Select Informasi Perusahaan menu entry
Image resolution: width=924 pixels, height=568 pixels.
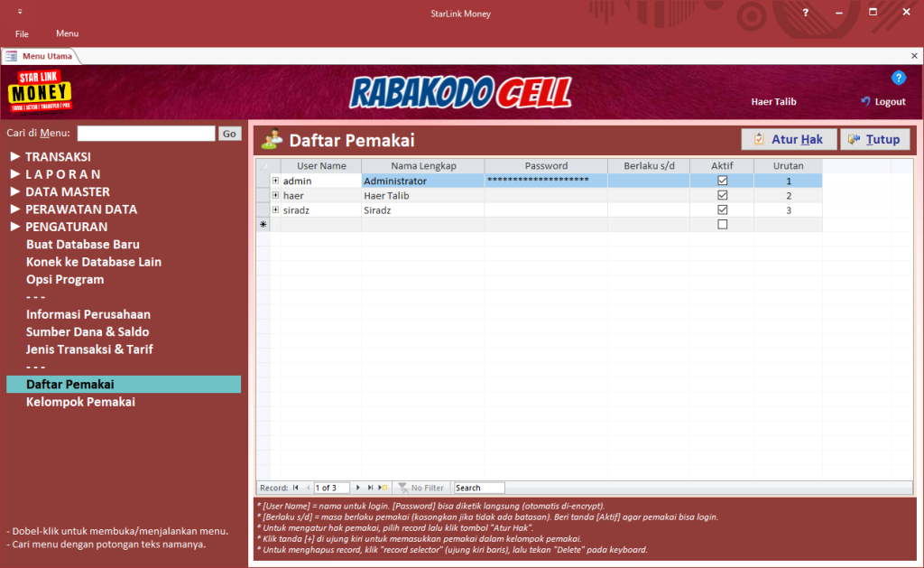[88, 314]
